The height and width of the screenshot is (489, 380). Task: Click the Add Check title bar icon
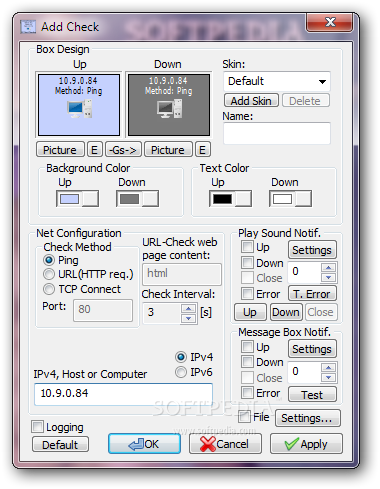[x=28, y=26]
